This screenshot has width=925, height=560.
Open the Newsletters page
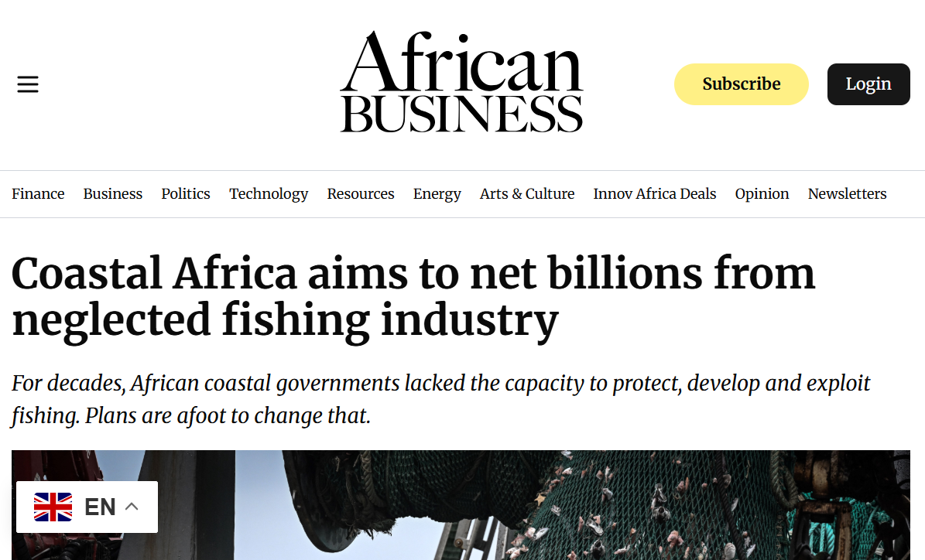[x=848, y=194]
